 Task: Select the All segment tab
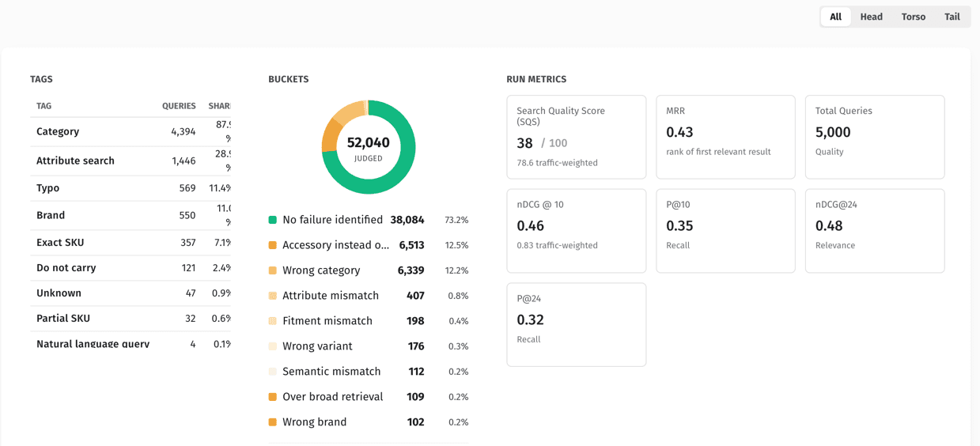click(x=835, y=17)
